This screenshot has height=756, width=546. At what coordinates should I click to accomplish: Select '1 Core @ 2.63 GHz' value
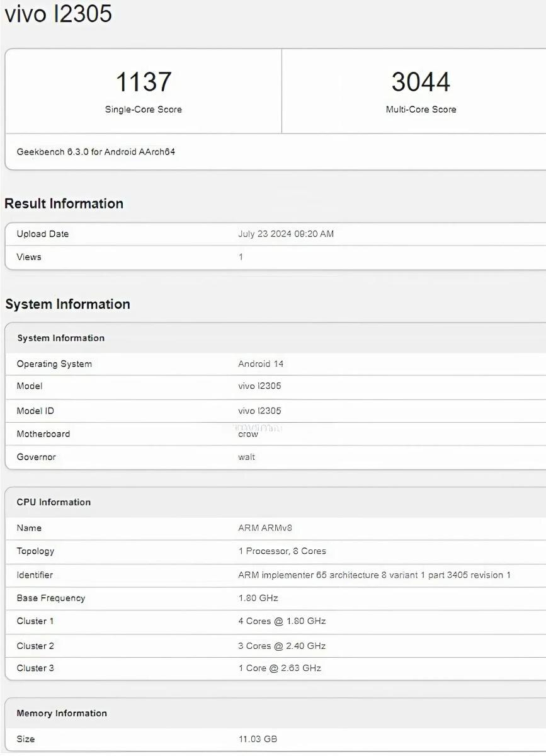[280, 668]
